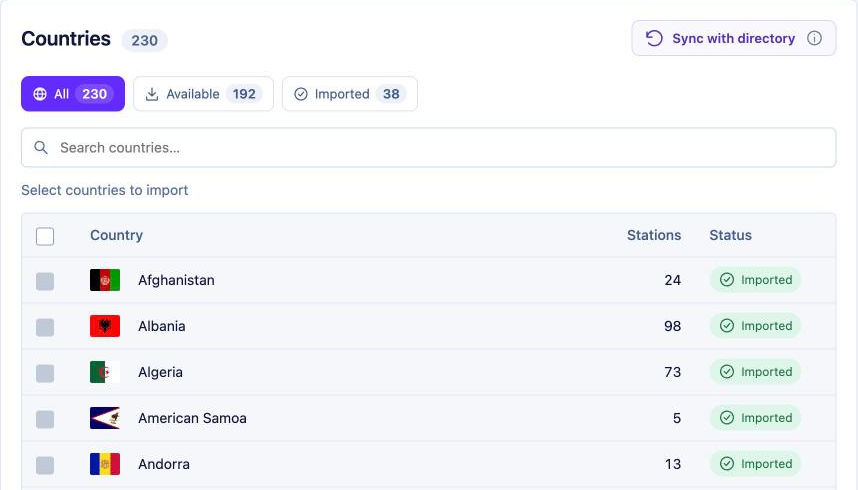This screenshot has height=490, width=858.
Task: Switch to the Available 192 tab
Action: (204, 94)
